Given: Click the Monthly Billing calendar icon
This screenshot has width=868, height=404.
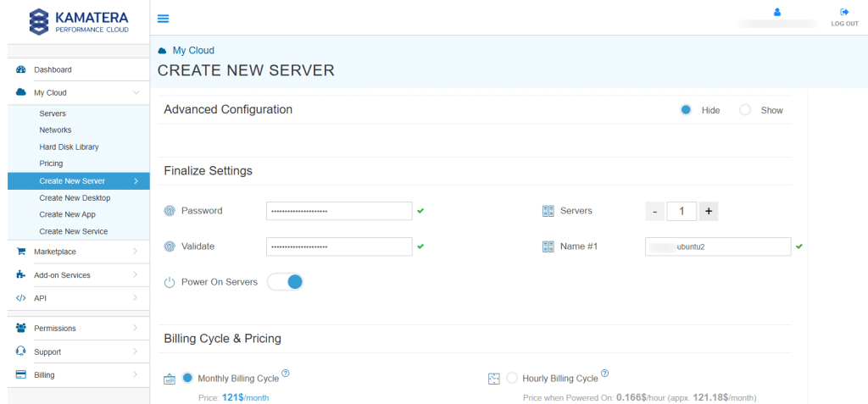Looking at the screenshot, I should pos(170,379).
